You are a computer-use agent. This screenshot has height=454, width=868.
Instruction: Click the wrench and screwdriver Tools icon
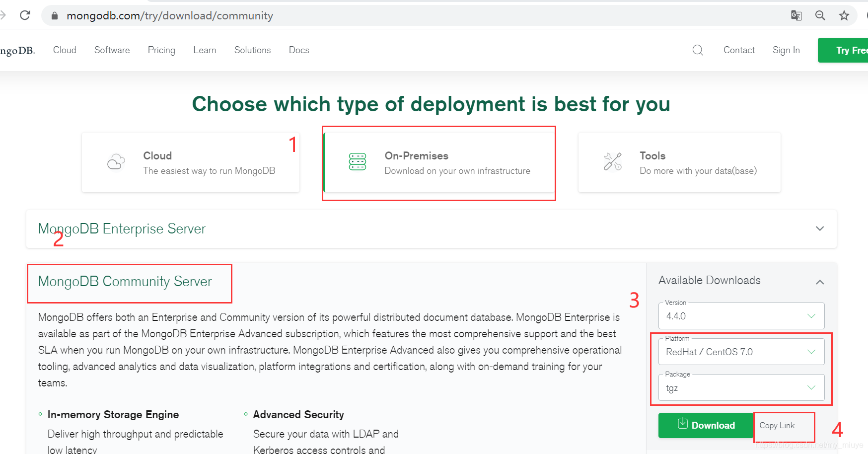(x=613, y=162)
